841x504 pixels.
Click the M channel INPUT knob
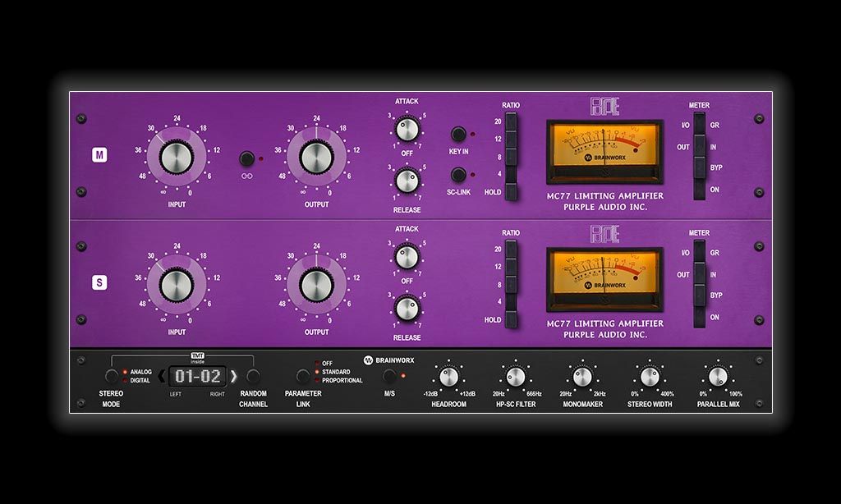point(177,158)
